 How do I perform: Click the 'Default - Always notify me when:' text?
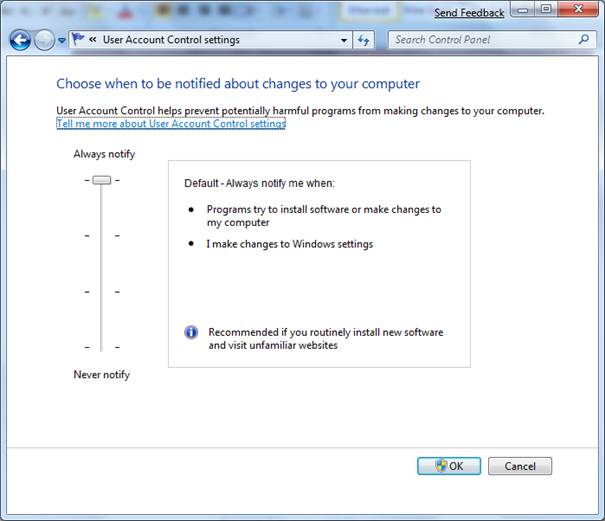(x=259, y=183)
